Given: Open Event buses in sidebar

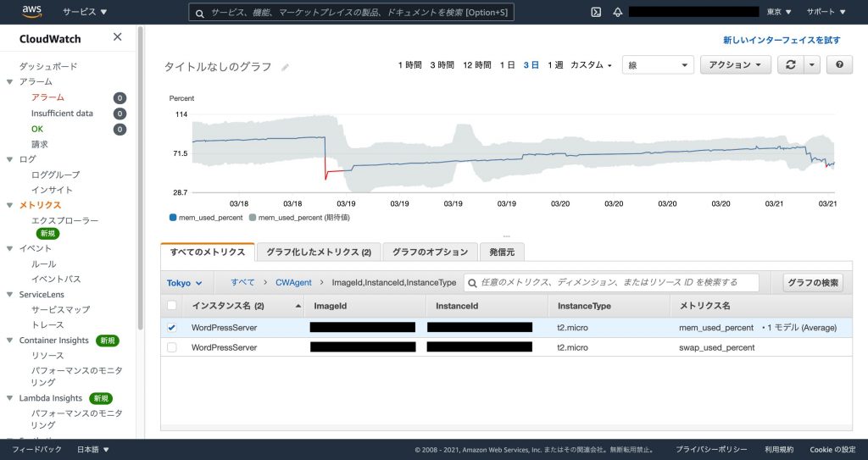Looking at the screenshot, I should [x=55, y=279].
